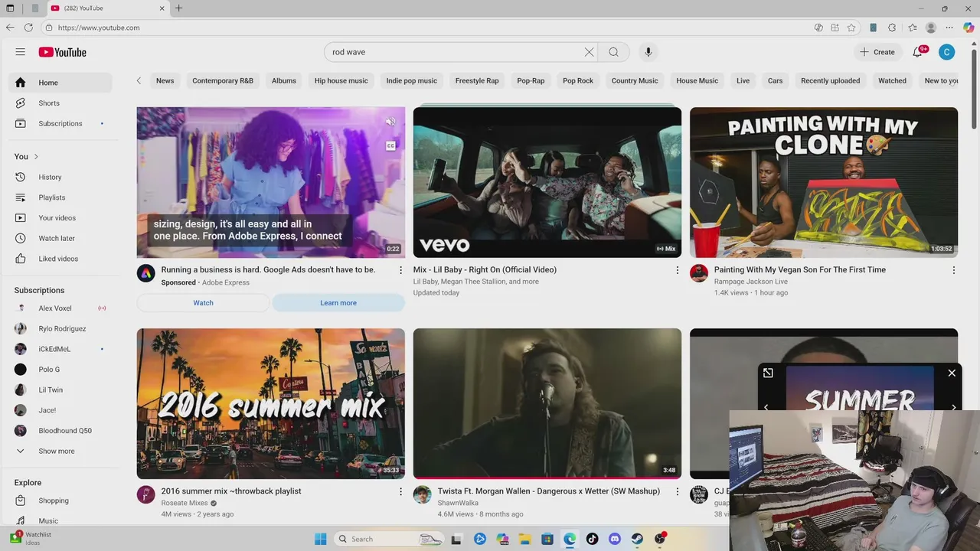The image size is (980, 551).
Task: Open the Bloodhound Q50 channel subscription
Action: (x=60, y=431)
